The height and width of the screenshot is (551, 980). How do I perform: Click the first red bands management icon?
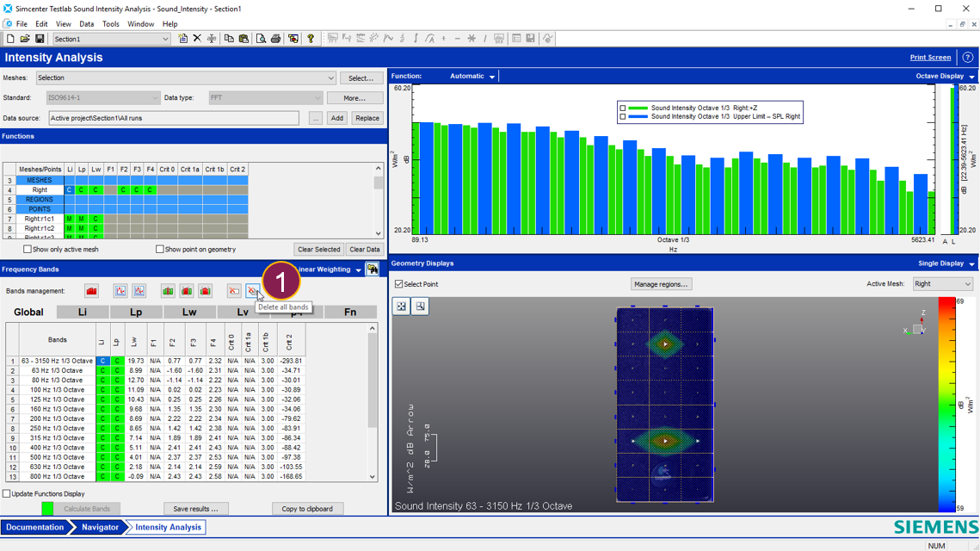92,291
